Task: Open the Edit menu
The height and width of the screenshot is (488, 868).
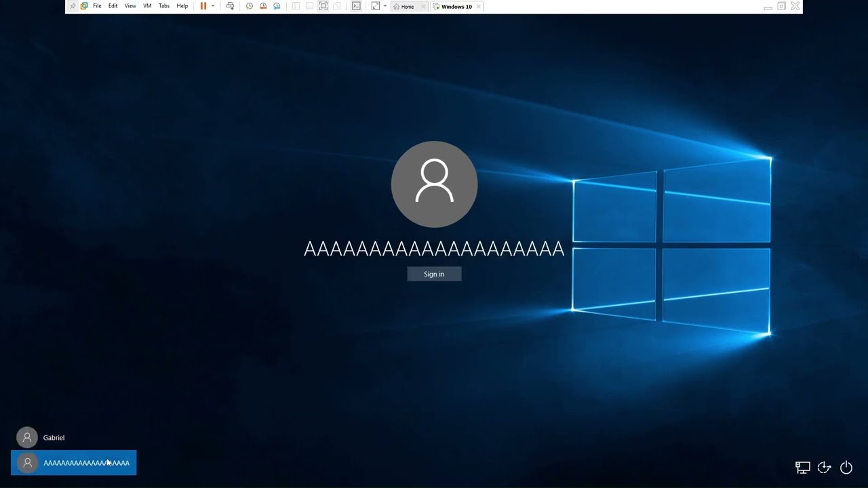Action: pos(113,6)
